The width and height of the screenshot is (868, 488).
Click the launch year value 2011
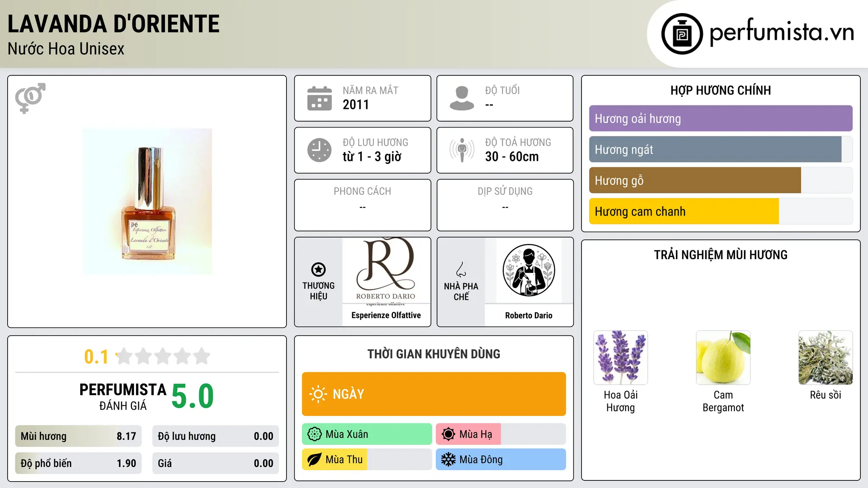[356, 105]
